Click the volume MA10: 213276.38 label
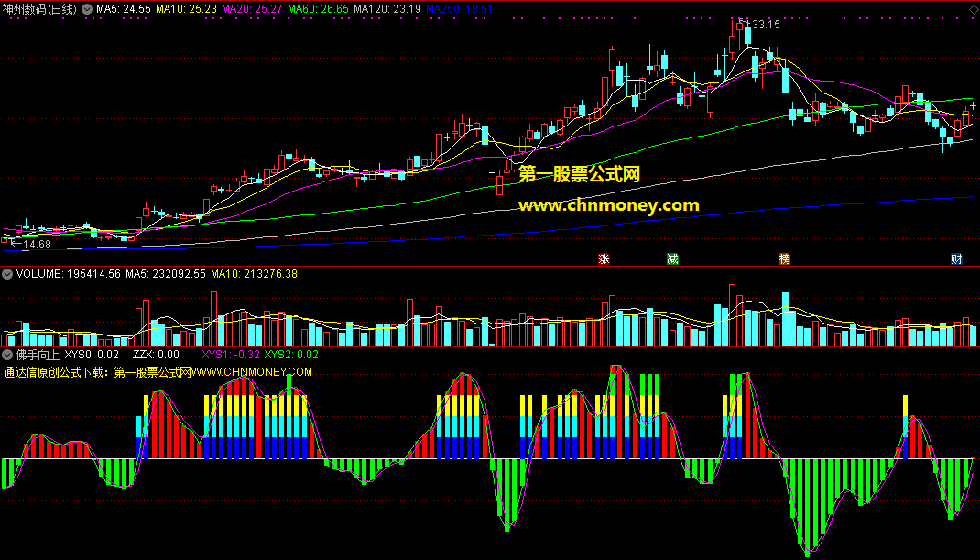 click(254, 274)
